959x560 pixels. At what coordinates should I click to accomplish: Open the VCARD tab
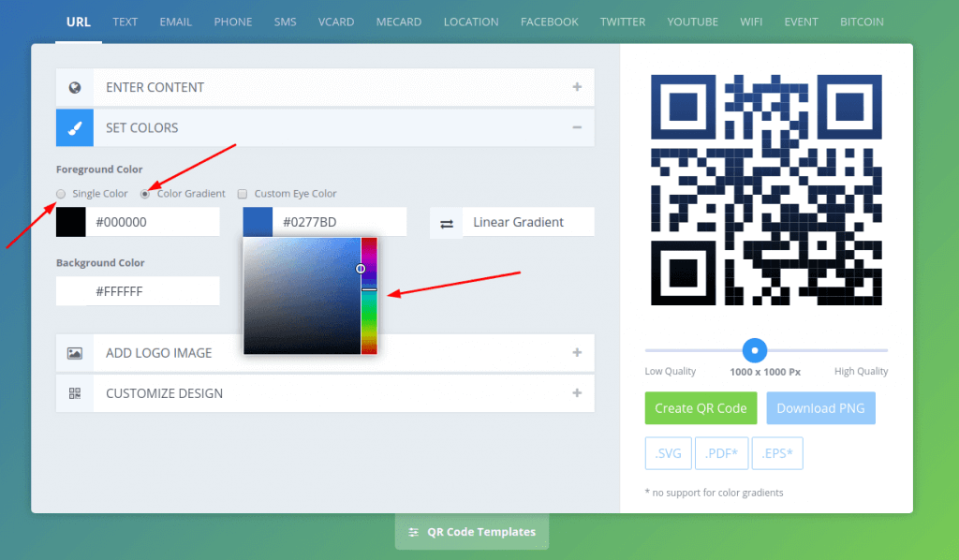point(336,21)
